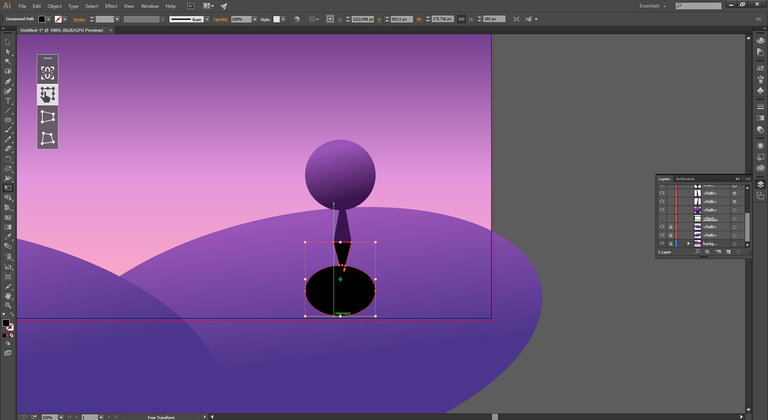Select the Magic Wand tool
This screenshot has width=768, height=420.
pos(8,62)
